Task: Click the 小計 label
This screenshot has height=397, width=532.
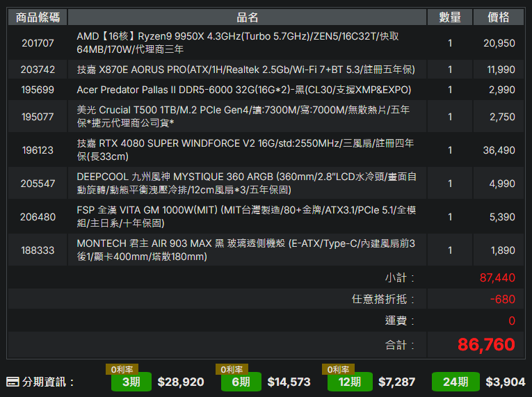Action: (400, 277)
